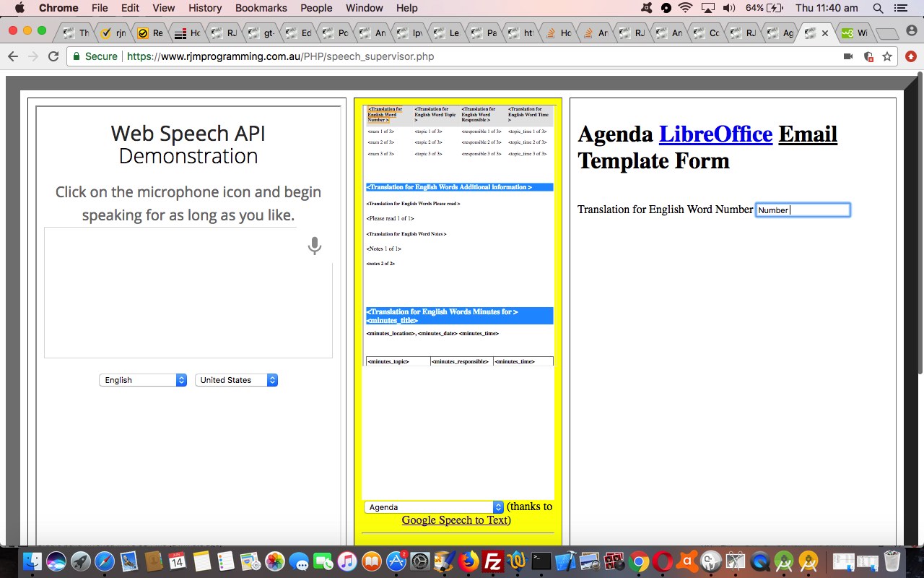Open the English language dropdown
Screen dimensions: 924x578
point(143,380)
